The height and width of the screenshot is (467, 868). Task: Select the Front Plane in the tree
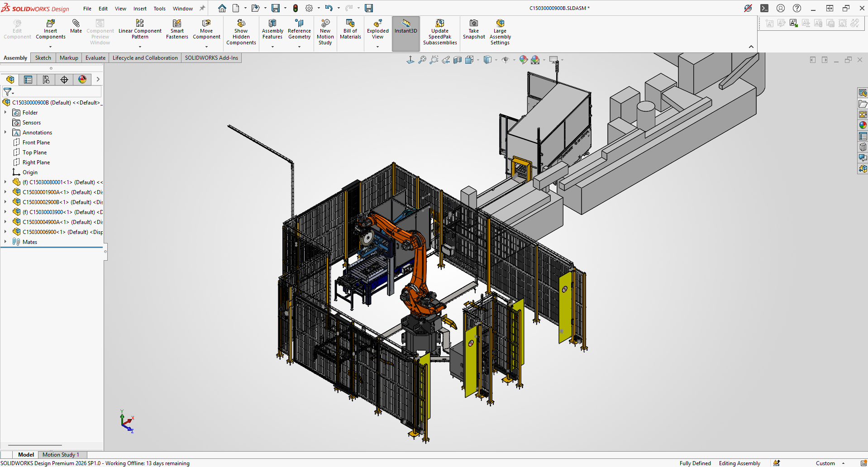pyautogui.click(x=36, y=143)
